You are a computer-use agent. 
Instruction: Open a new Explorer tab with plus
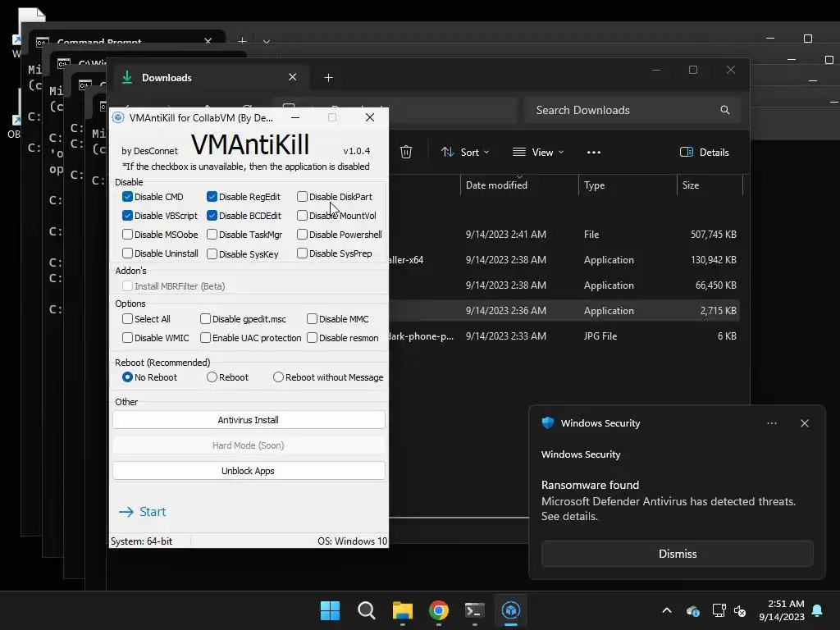[x=328, y=78]
